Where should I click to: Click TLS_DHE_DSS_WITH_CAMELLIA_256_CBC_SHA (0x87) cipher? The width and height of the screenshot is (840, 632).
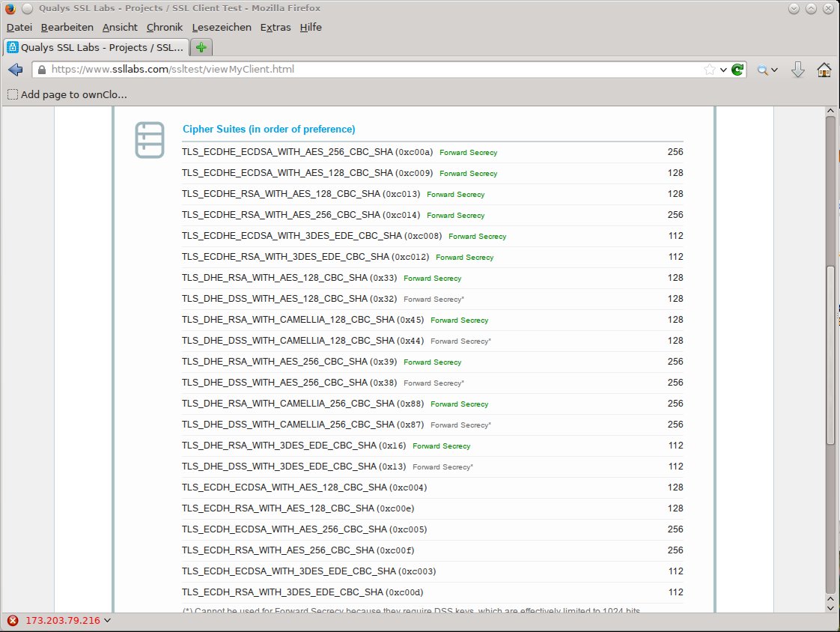point(302,425)
